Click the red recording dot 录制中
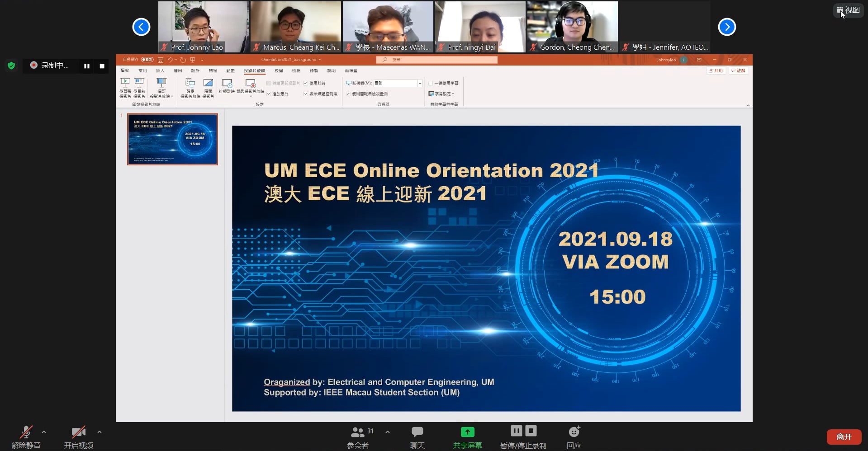868x451 pixels. click(x=33, y=66)
